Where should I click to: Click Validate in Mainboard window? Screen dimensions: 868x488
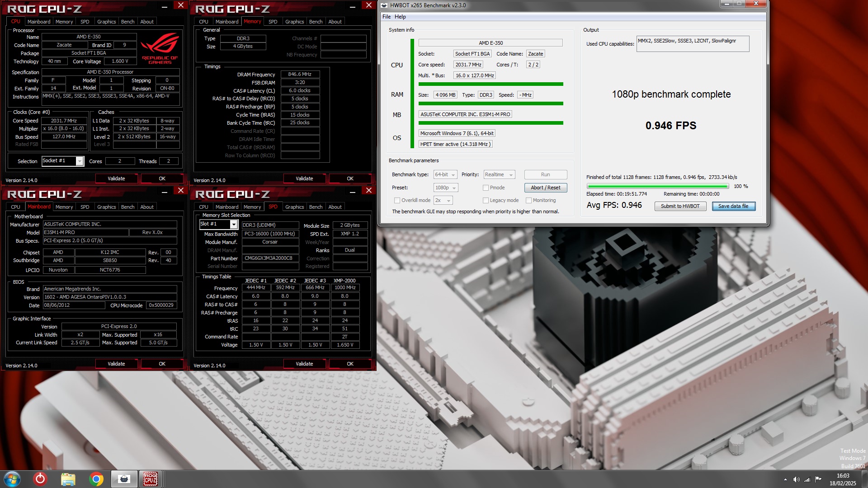coord(116,364)
